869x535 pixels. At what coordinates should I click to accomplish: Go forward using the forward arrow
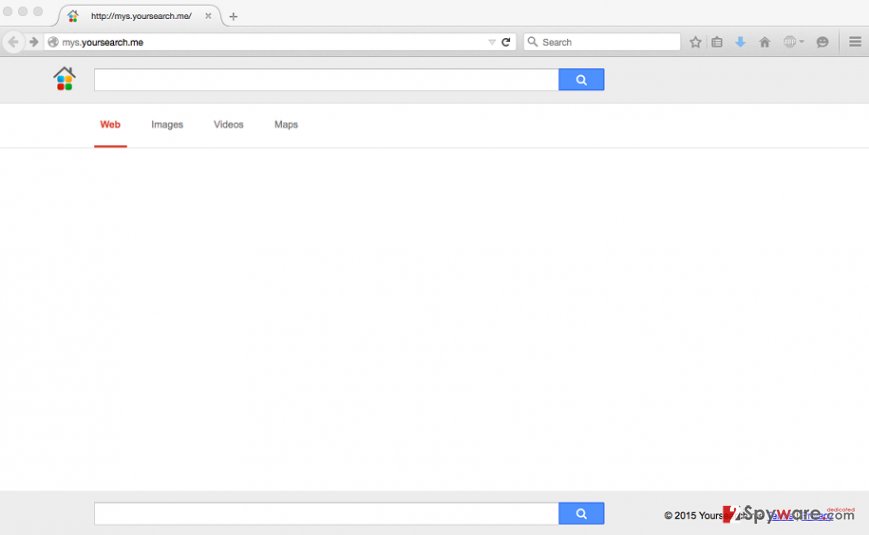point(34,42)
